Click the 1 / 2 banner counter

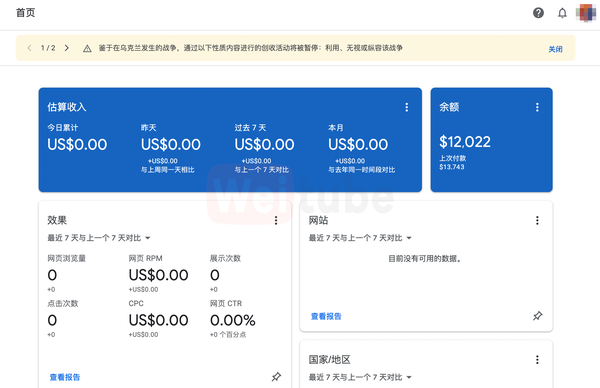(x=48, y=48)
